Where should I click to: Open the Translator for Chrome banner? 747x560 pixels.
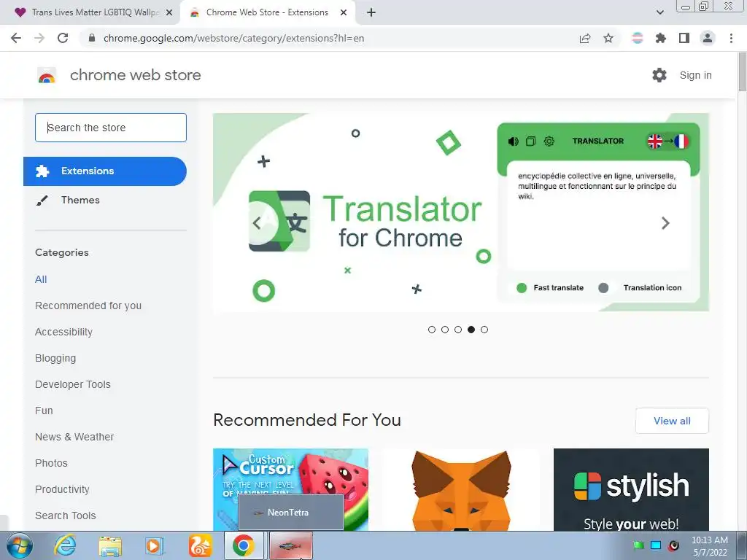tap(461, 212)
